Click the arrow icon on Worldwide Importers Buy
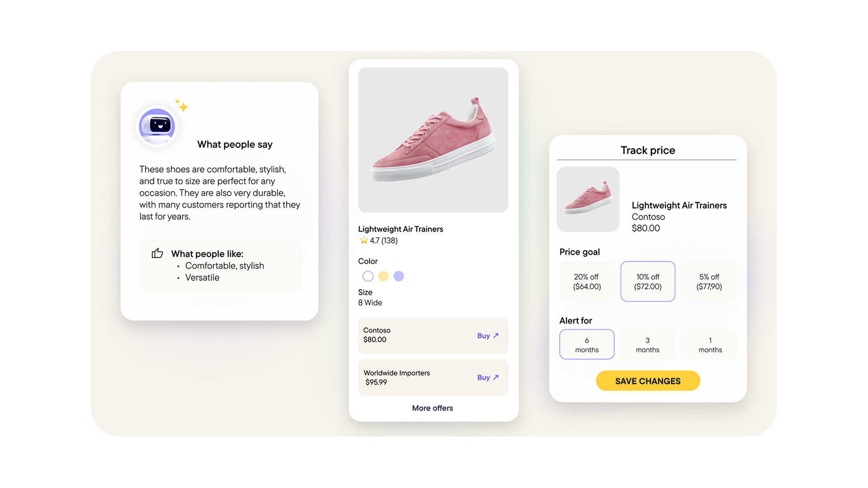The width and height of the screenshot is (868, 488). pos(496,377)
